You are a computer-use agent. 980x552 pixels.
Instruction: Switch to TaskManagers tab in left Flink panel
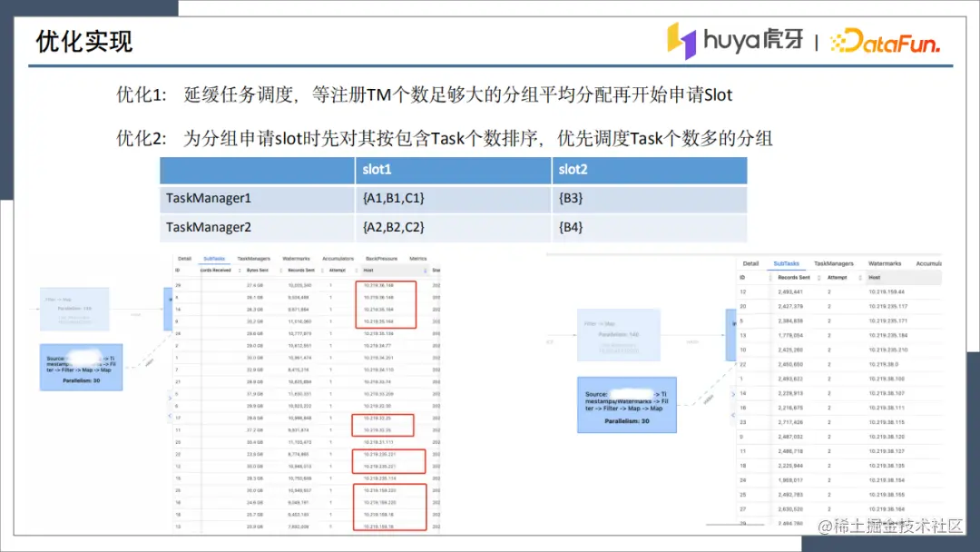pyautogui.click(x=254, y=258)
